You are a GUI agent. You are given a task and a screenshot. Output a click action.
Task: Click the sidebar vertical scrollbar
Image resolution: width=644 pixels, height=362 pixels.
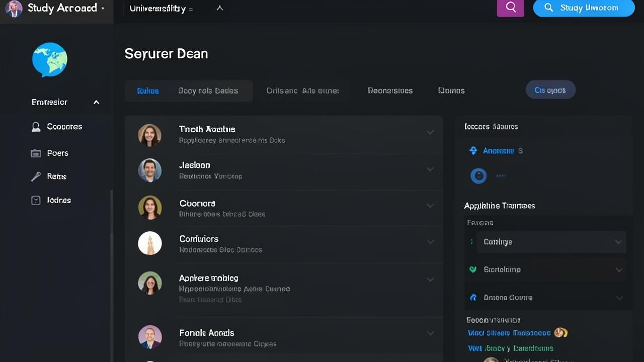pos(112,276)
